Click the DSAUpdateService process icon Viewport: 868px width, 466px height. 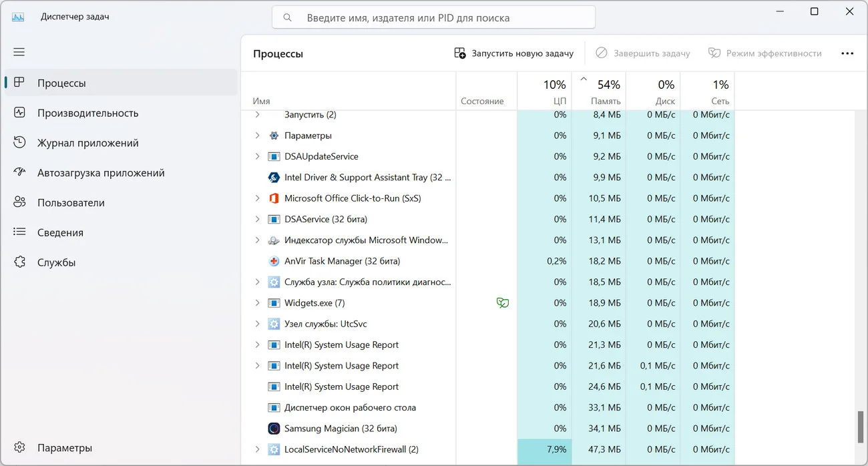(274, 156)
